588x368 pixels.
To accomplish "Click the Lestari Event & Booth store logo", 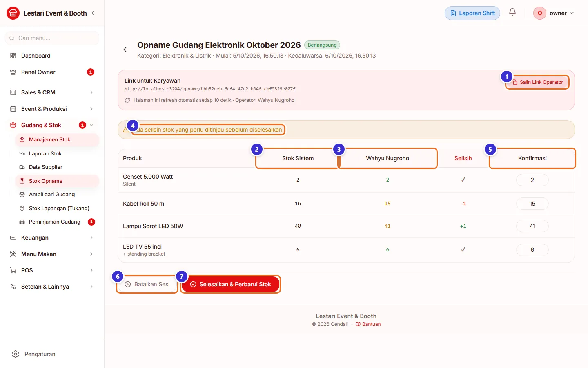I will 13,13.
